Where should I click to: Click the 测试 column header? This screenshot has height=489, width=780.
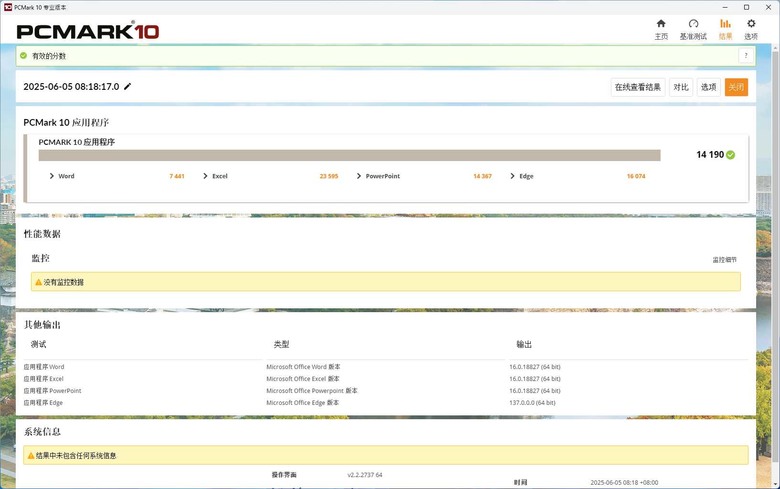click(38, 344)
